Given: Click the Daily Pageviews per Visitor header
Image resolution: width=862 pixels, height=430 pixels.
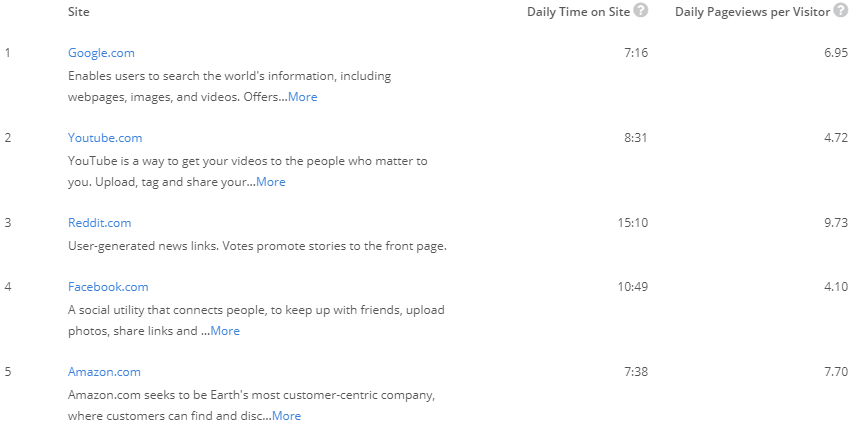Looking at the screenshot, I should click(753, 12).
